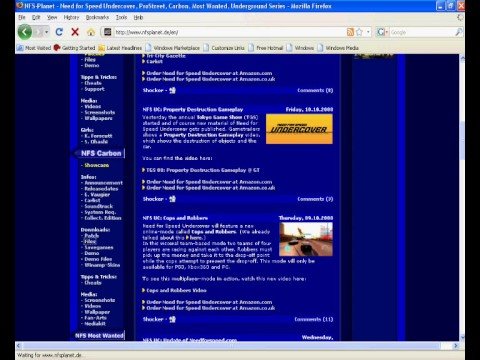Click NFS UC: Cops and Robbers headline
The width and height of the screenshot is (480, 360).
point(175,218)
